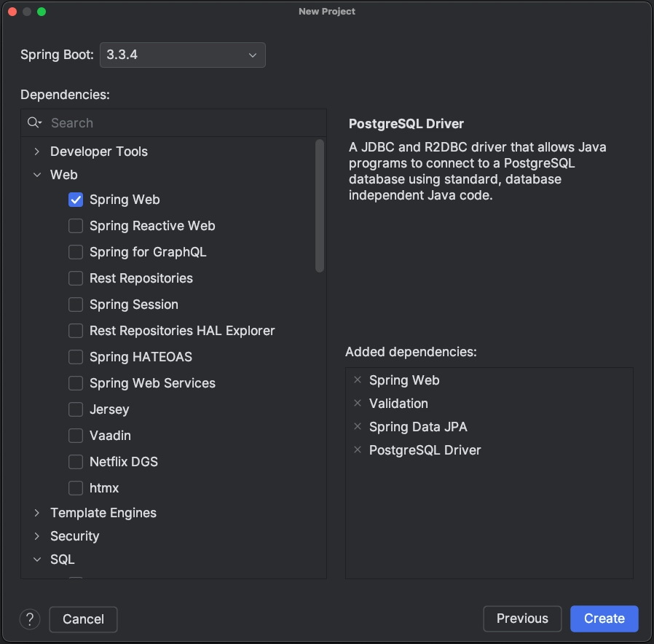Expand the Security category

[x=36, y=536]
